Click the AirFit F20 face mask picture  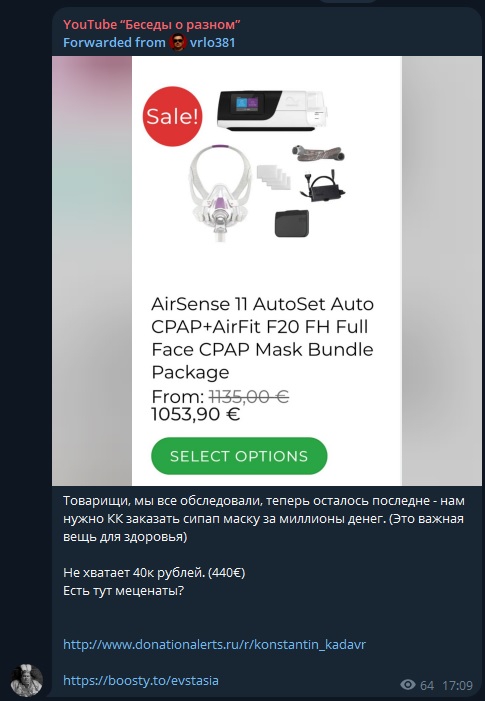[219, 193]
